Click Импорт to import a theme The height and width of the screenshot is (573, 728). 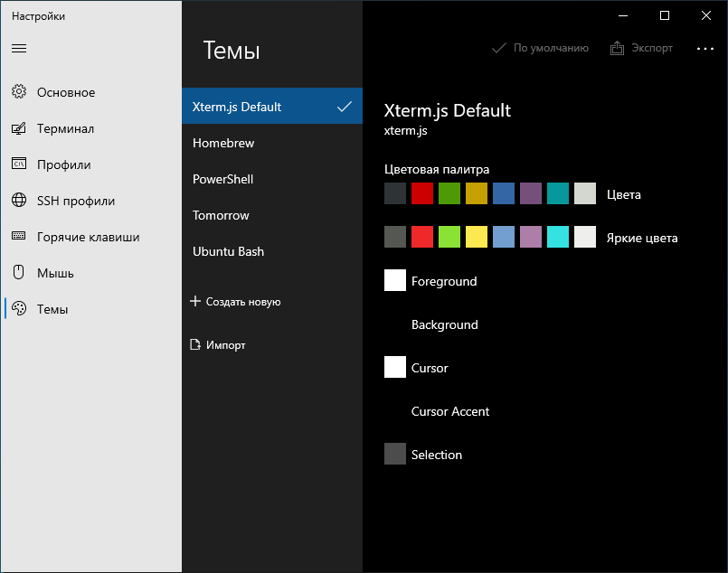[217, 345]
